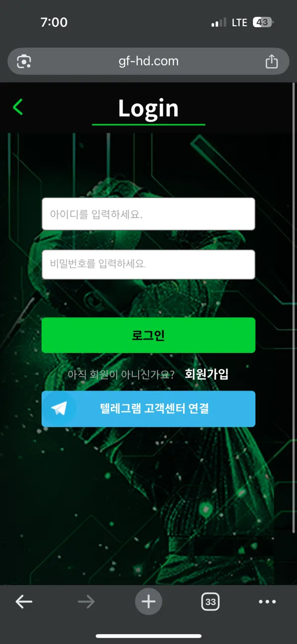This screenshot has height=644, width=297.
Task: Open the tab switcher showing 33 tabs
Action: pos(211,602)
